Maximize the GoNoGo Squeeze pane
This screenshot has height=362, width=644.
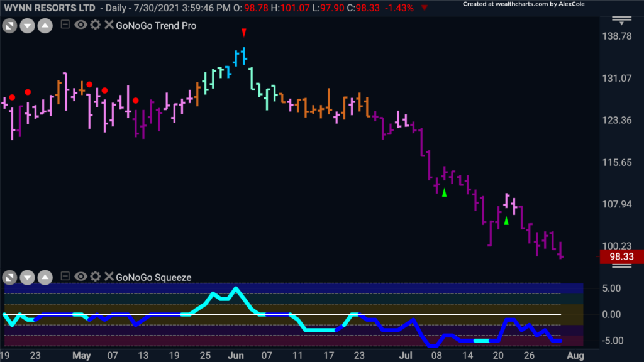pyautogui.click(x=9, y=277)
